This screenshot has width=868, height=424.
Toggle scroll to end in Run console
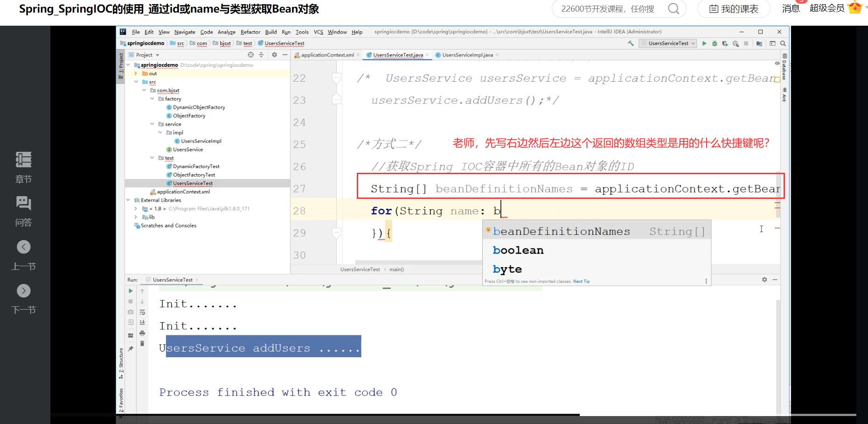[x=142, y=322]
